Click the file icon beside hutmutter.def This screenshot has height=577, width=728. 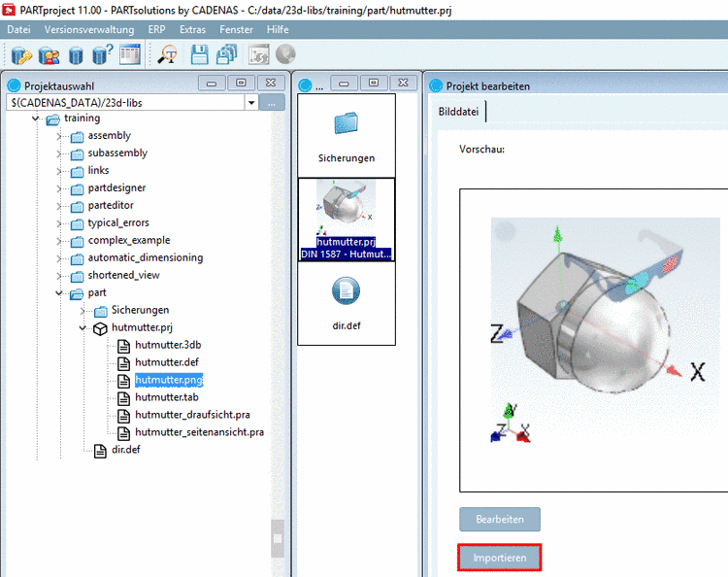[x=123, y=363]
